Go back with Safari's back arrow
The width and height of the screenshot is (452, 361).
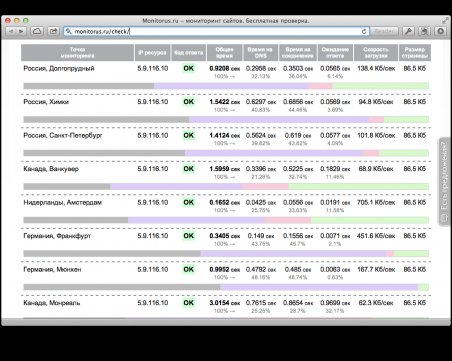[11, 31]
